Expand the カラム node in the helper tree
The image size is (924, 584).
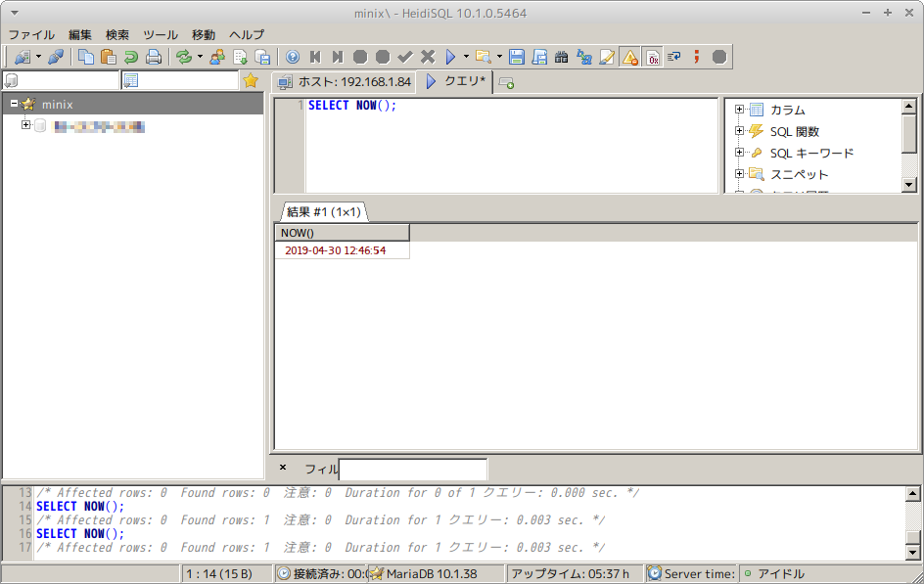740,110
